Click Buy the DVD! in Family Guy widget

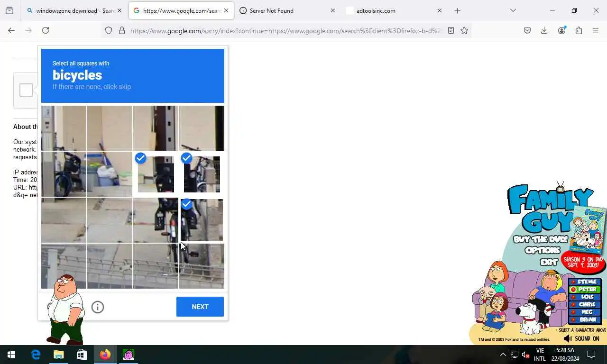[x=541, y=239]
